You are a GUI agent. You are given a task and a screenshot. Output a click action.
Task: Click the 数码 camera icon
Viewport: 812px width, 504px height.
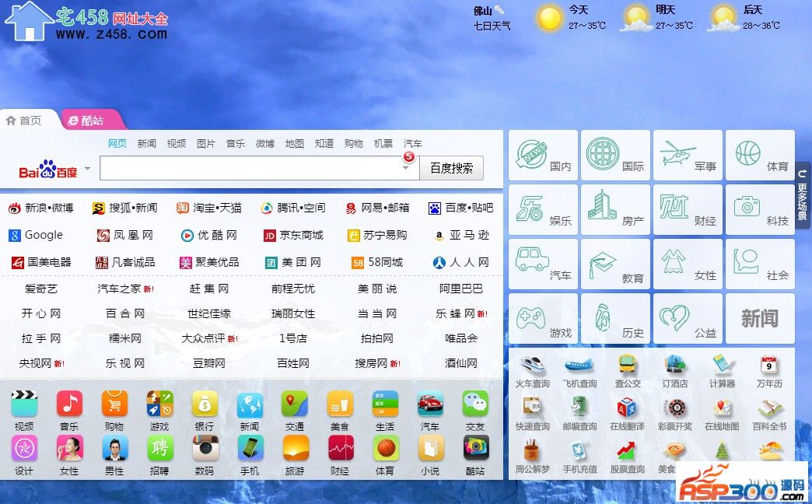pyautogui.click(x=205, y=449)
